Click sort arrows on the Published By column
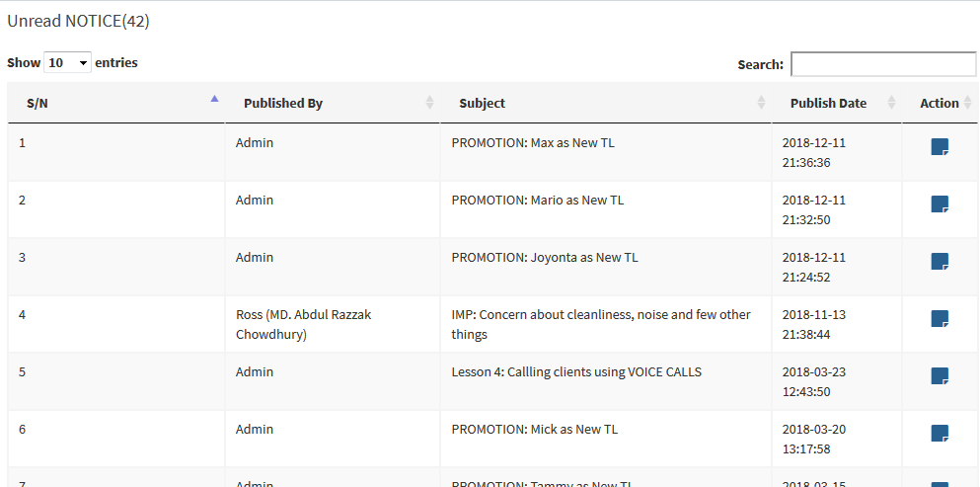 click(x=429, y=103)
